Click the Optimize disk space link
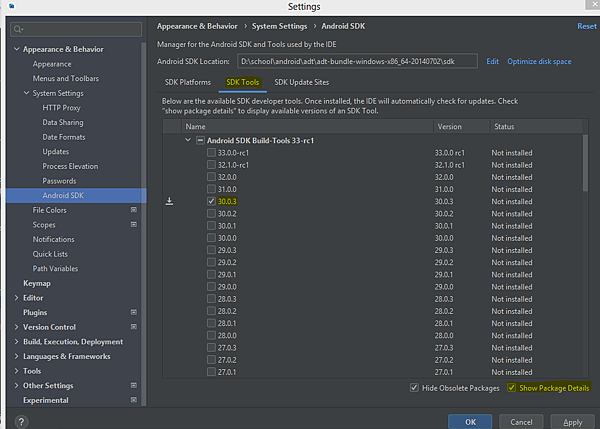The height and width of the screenshot is (429, 600). pyautogui.click(x=539, y=61)
